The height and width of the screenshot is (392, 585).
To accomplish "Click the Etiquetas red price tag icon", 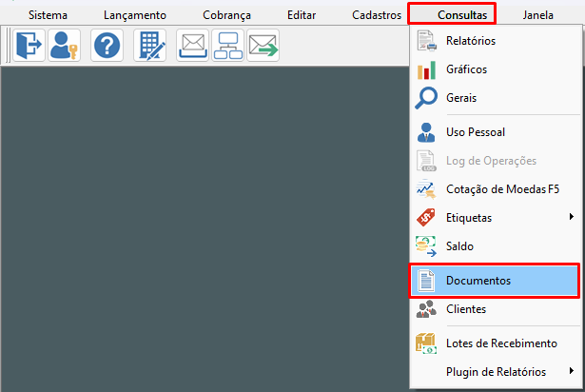I will click(426, 218).
